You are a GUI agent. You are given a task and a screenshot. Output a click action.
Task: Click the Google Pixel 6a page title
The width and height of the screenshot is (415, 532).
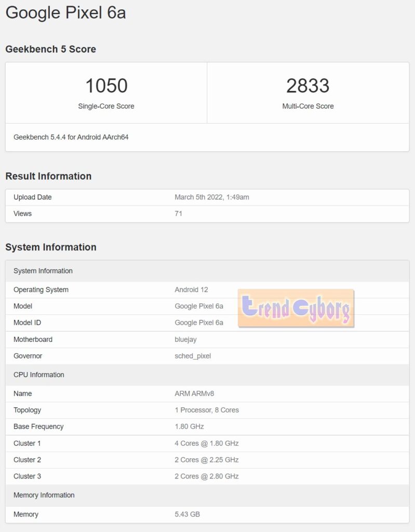pyautogui.click(x=65, y=13)
